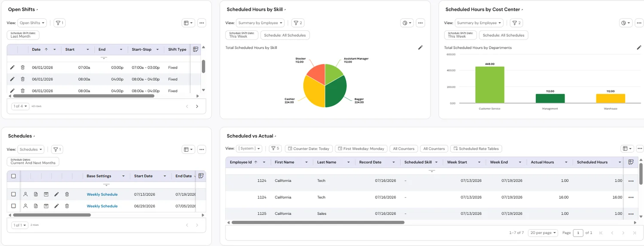Sort by Employee Id column header

click(241, 162)
